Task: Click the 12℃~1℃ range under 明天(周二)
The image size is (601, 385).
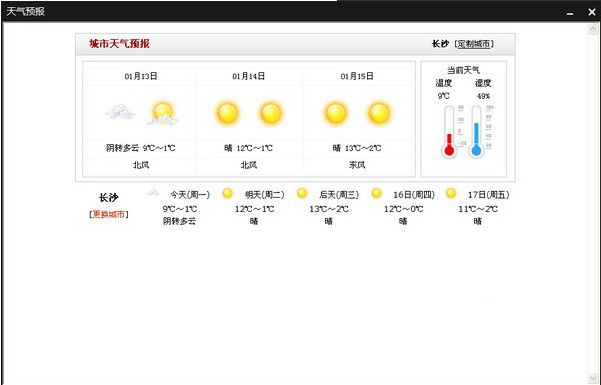Action: click(255, 209)
